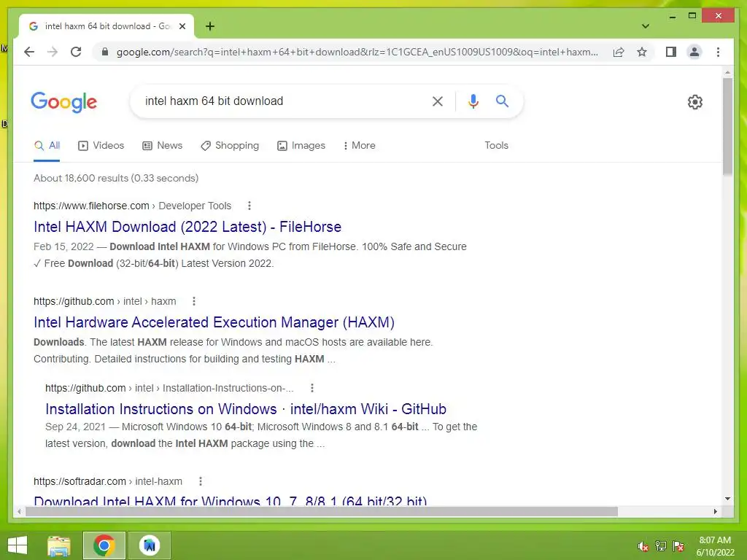Expand the More search categories

pyautogui.click(x=359, y=146)
